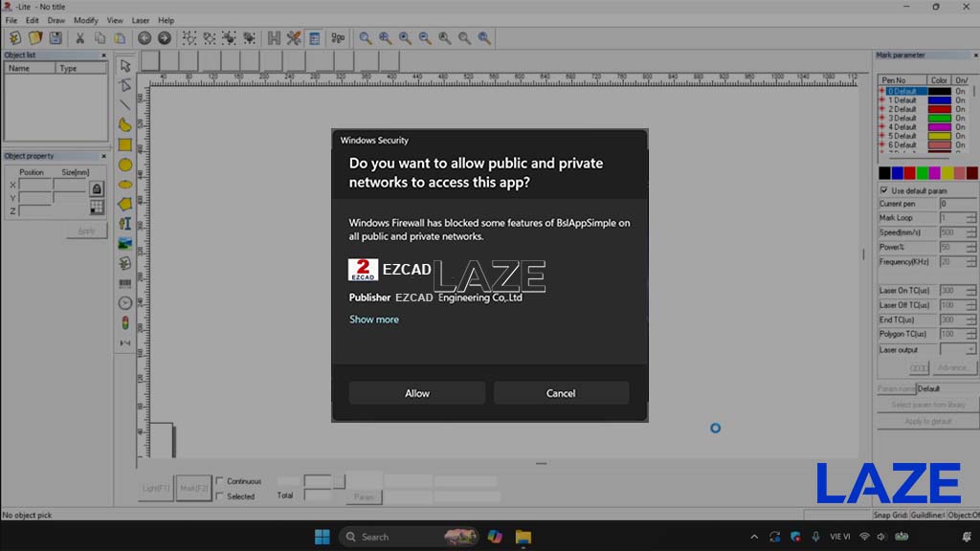Adjust the Frequency(KHz) spinner arrows

(970, 262)
